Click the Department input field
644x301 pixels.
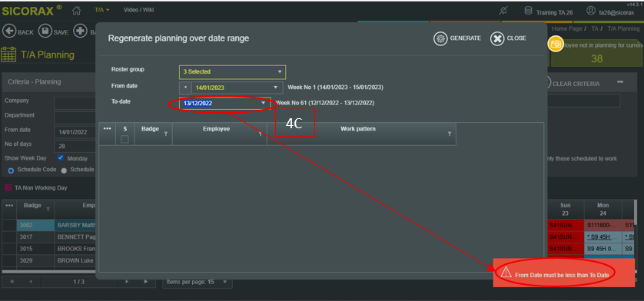tap(75, 117)
